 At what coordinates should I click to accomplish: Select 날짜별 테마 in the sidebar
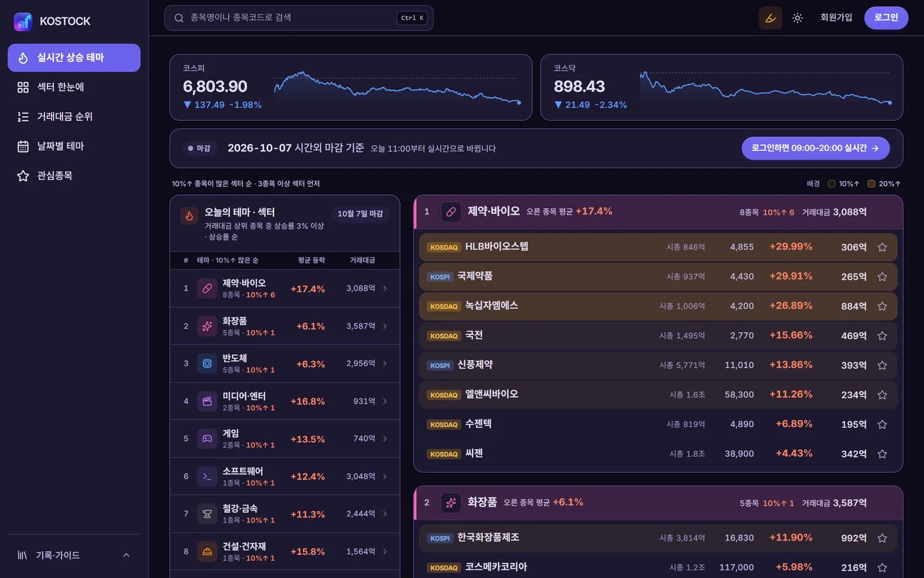click(x=74, y=146)
